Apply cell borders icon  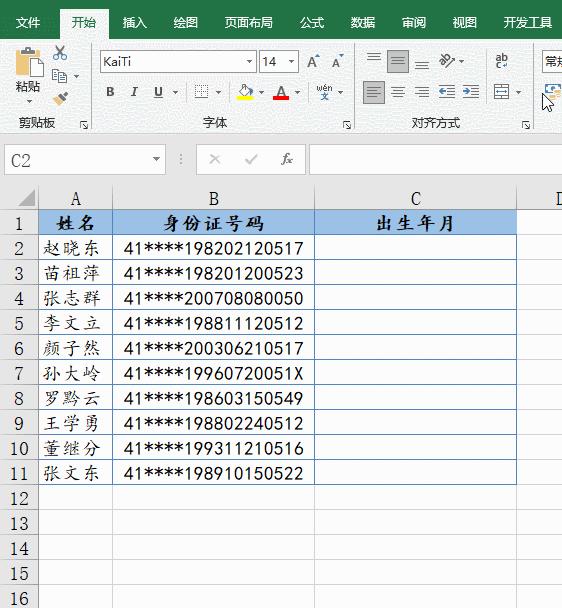point(201,92)
